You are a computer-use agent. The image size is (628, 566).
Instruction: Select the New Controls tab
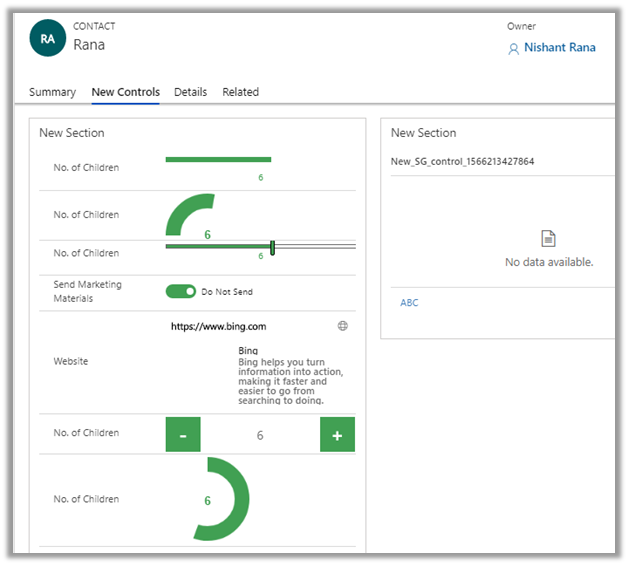125,92
